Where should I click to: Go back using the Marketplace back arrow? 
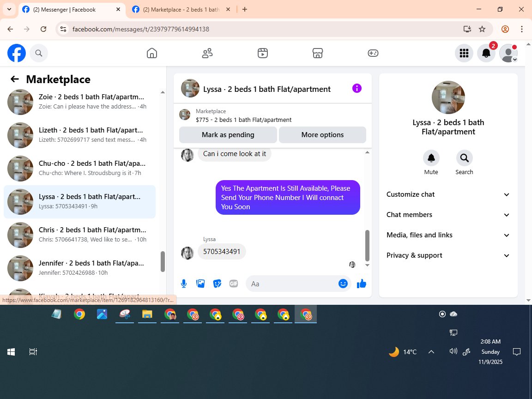click(x=15, y=79)
